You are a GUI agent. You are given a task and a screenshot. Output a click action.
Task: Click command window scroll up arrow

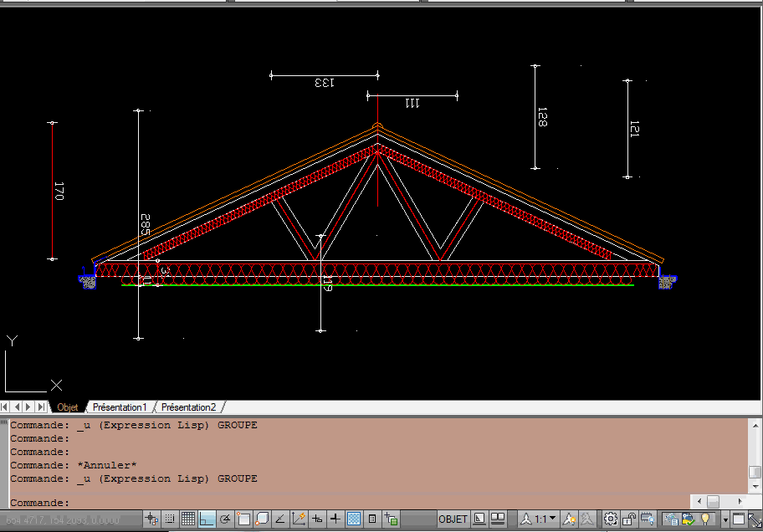pos(755,426)
